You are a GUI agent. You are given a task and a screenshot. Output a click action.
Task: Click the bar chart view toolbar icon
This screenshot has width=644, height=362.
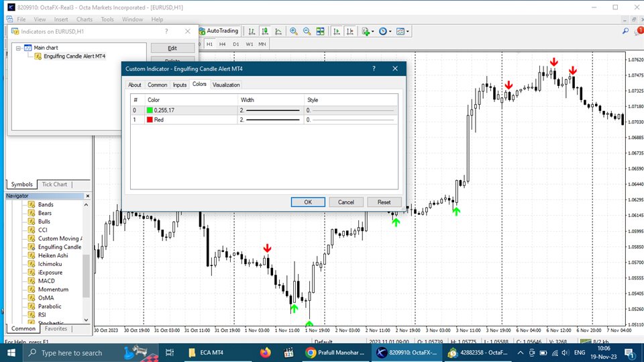[x=252, y=31]
